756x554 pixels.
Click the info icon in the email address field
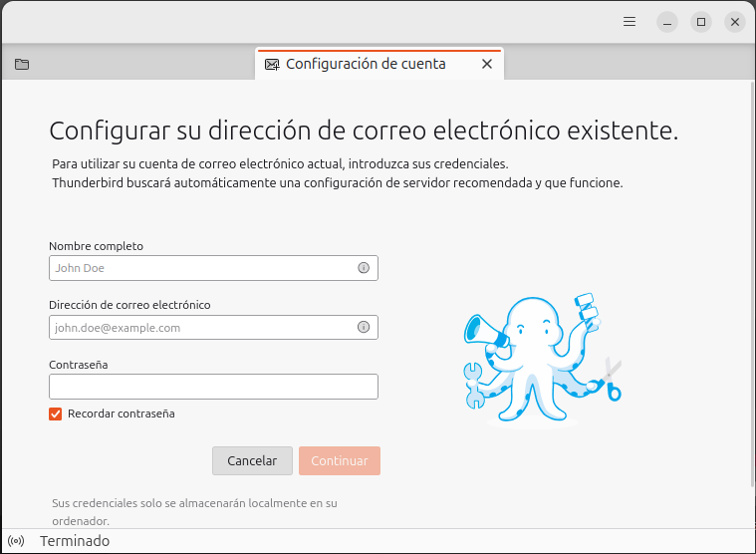point(364,327)
